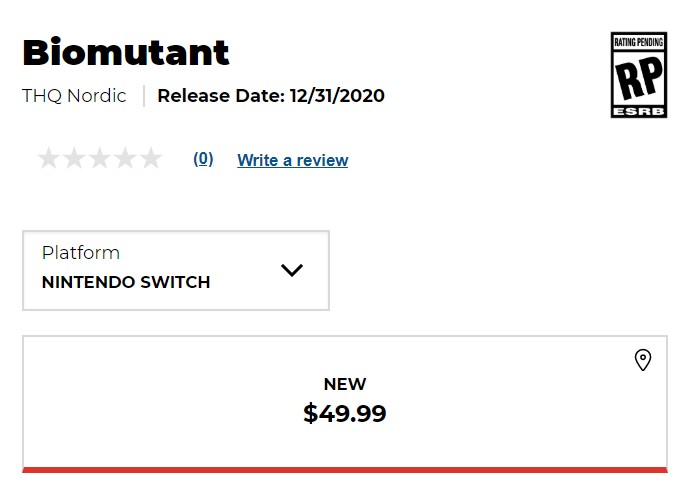685x489 pixels.
Task: Click the (0) reviews count link
Action: 203,159
